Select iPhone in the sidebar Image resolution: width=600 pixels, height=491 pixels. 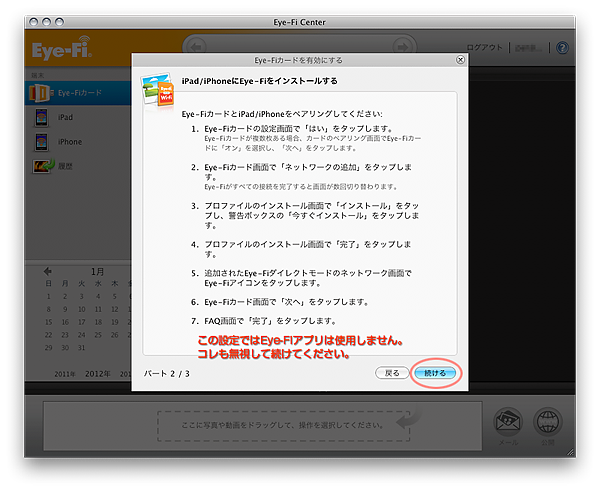78,142
